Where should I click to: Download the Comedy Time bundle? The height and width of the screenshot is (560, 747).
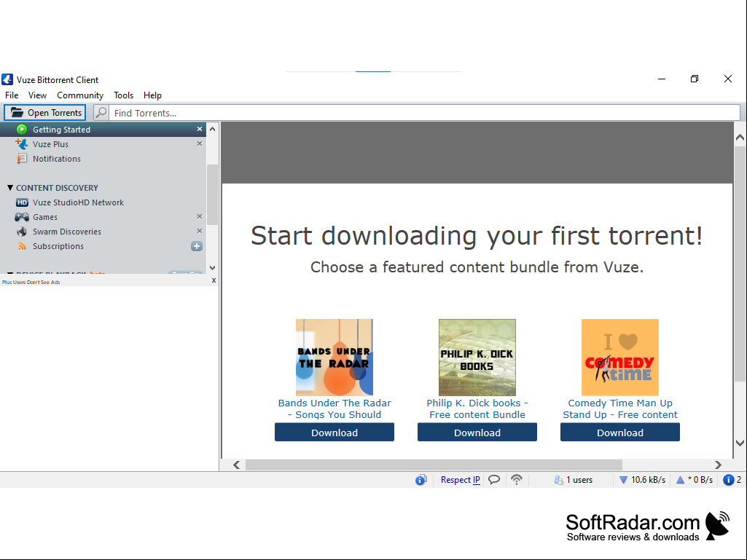pyautogui.click(x=620, y=433)
